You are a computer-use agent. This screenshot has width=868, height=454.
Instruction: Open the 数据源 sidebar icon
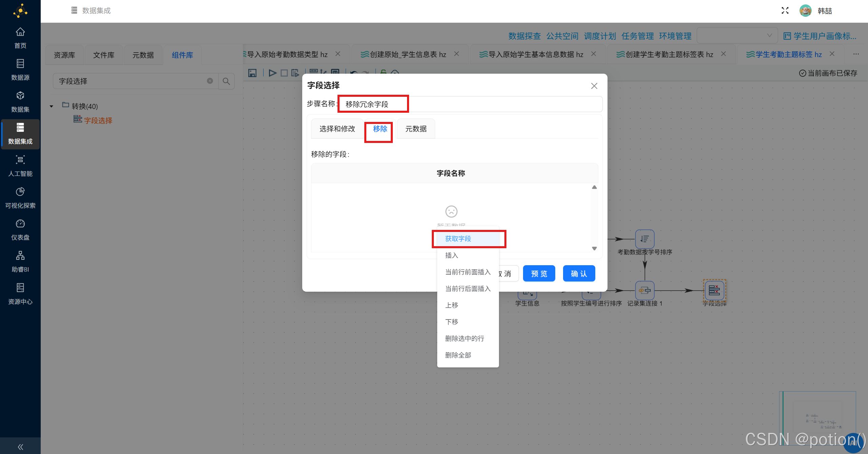pos(20,63)
